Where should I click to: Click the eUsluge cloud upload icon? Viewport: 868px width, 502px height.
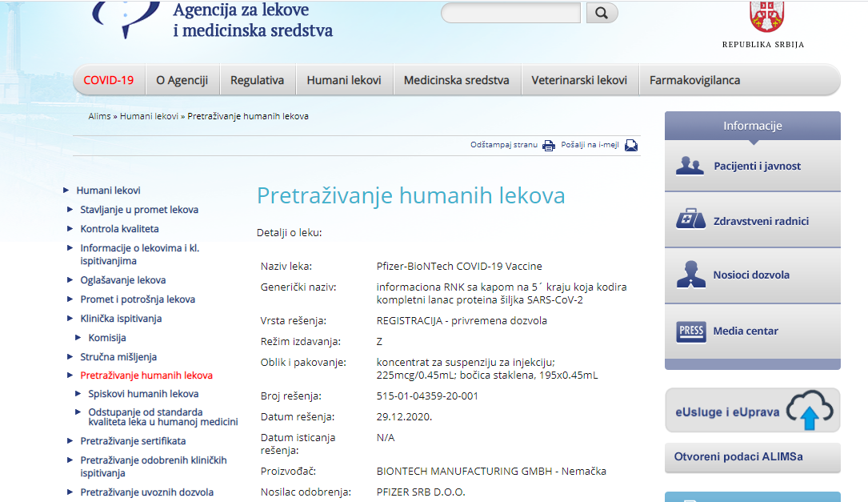[810, 410]
